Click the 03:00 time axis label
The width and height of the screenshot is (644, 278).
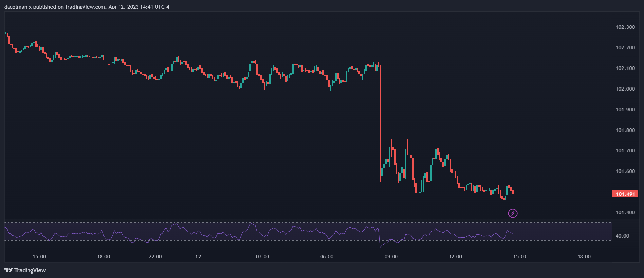pos(263,257)
